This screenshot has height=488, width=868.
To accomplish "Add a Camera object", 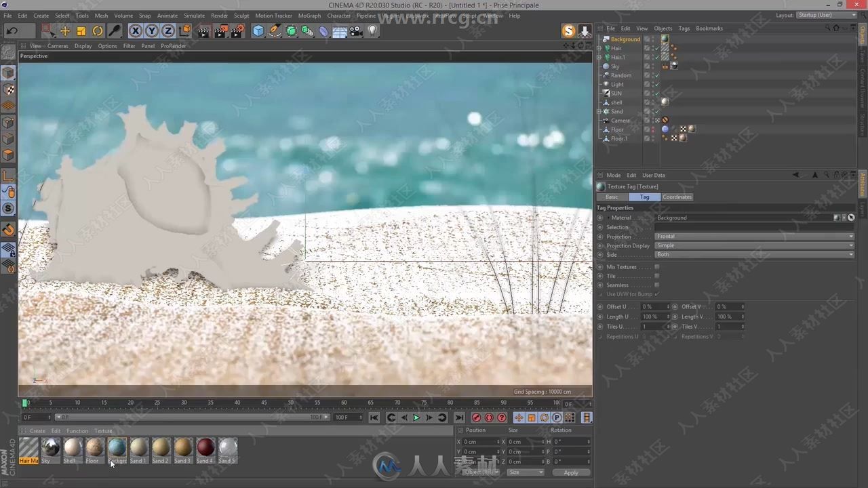I will [356, 30].
